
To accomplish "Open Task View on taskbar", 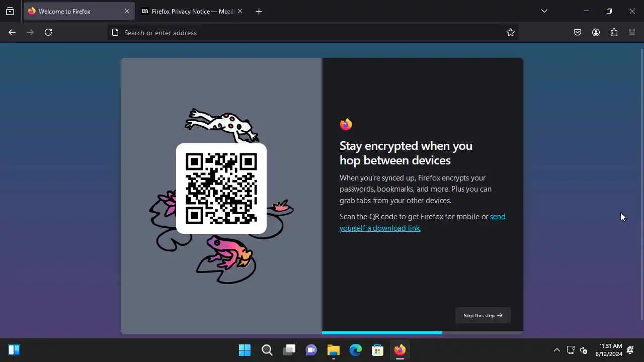I will click(x=289, y=350).
